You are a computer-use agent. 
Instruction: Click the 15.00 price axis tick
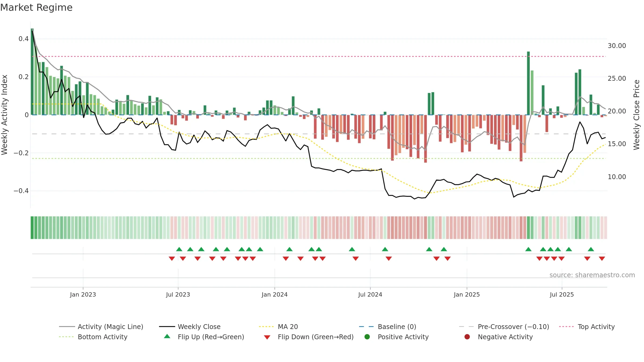coord(617,144)
